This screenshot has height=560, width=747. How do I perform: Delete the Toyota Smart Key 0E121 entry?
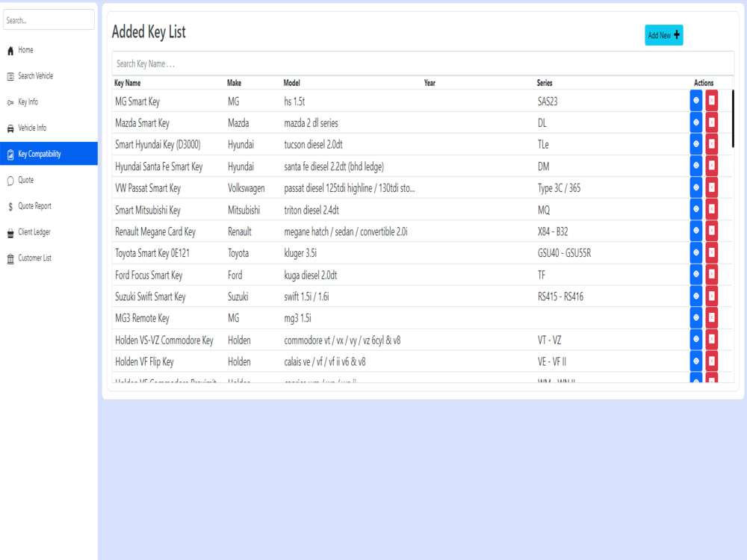click(x=710, y=252)
